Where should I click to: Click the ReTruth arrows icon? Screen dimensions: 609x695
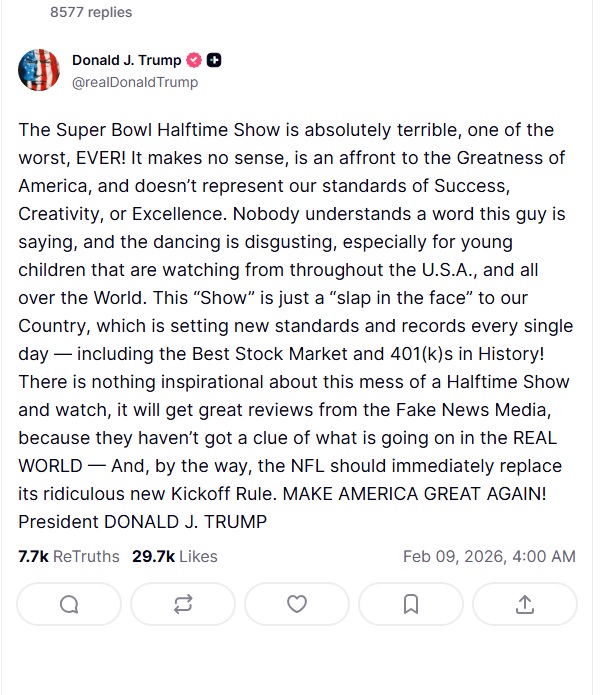(x=183, y=604)
